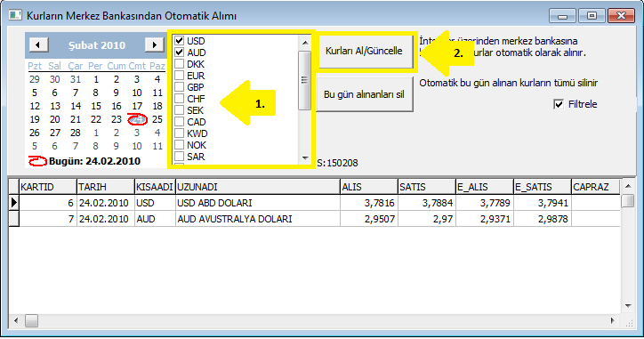Select the AUD AVUSTRALYA DOLARI row
The width and height of the screenshot is (644, 339).
click(x=314, y=219)
